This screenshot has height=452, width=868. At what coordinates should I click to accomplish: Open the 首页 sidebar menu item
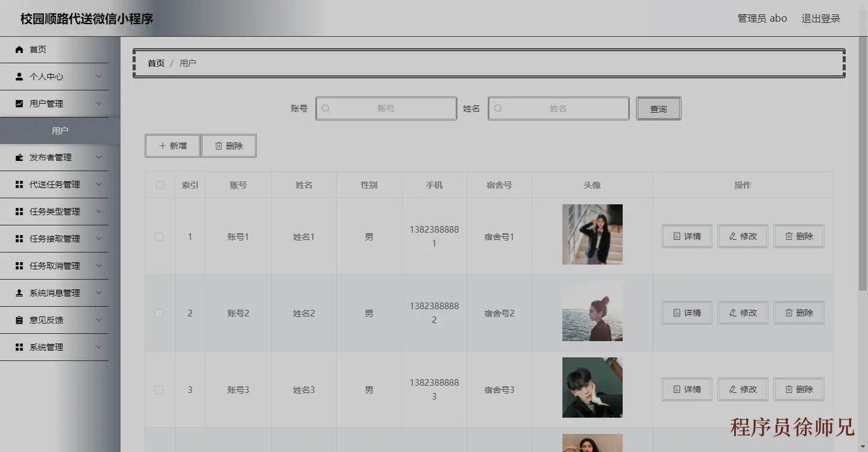point(54,49)
